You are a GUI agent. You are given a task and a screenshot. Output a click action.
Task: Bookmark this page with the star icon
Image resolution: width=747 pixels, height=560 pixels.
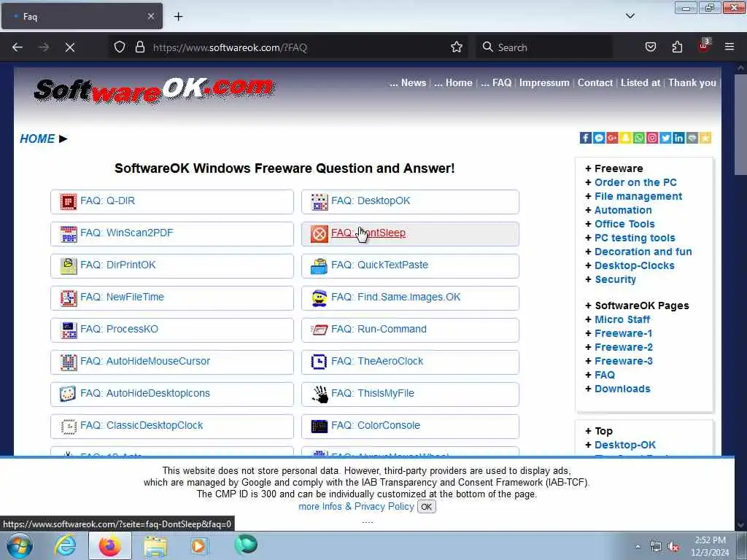457,47
